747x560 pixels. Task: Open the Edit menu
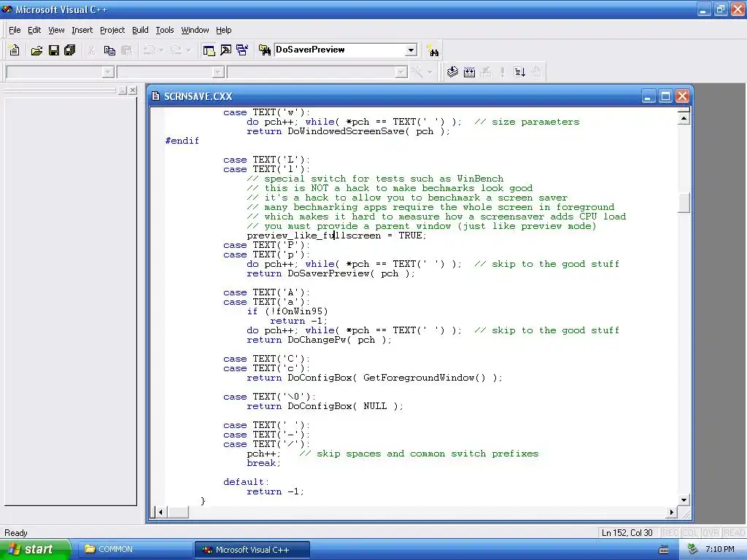34,30
